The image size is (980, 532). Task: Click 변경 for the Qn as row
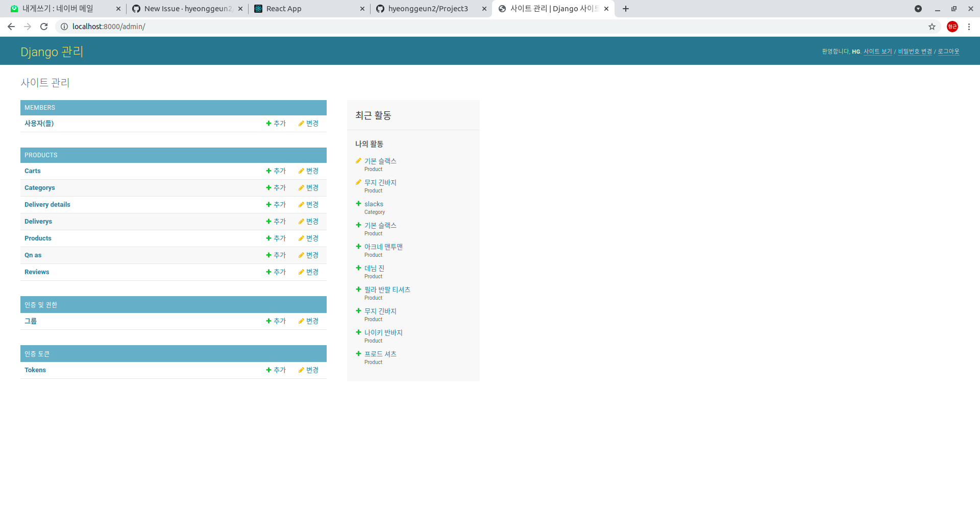click(x=309, y=255)
